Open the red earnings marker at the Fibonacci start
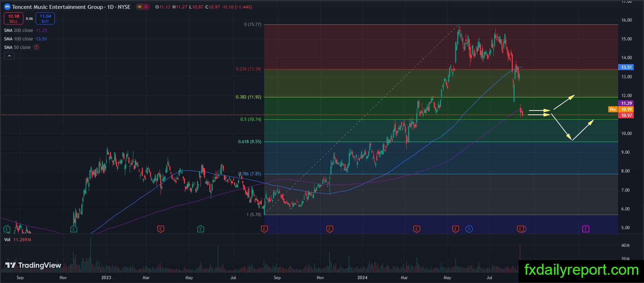This screenshot has height=283, width=644. coord(264,229)
